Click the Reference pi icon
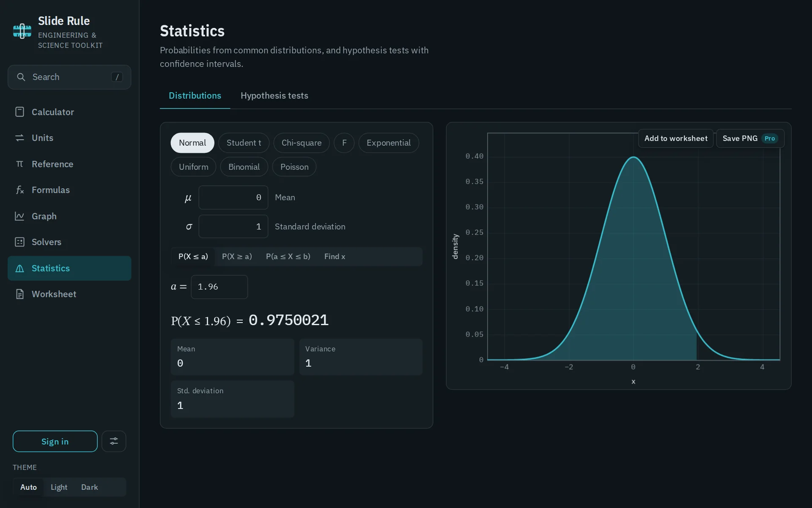Image resolution: width=812 pixels, height=508 pixels. (19, 164)
